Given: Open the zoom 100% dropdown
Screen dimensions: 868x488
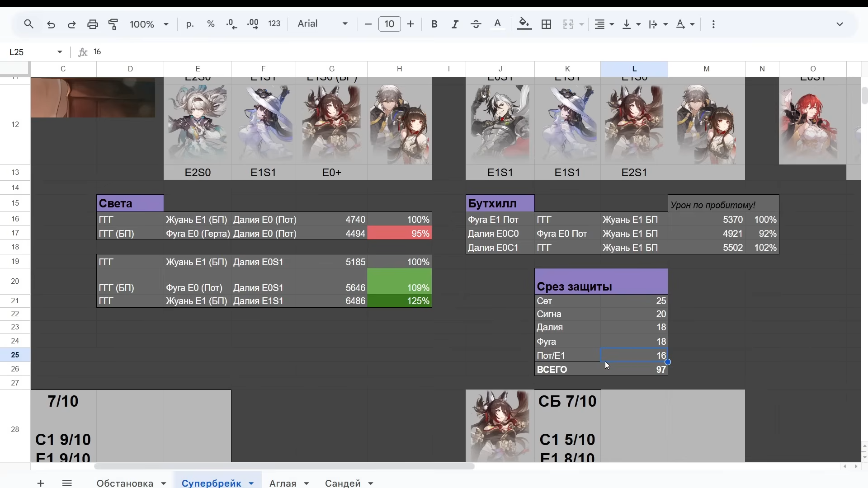Looking at the screenshot, I should click(149, 24).
